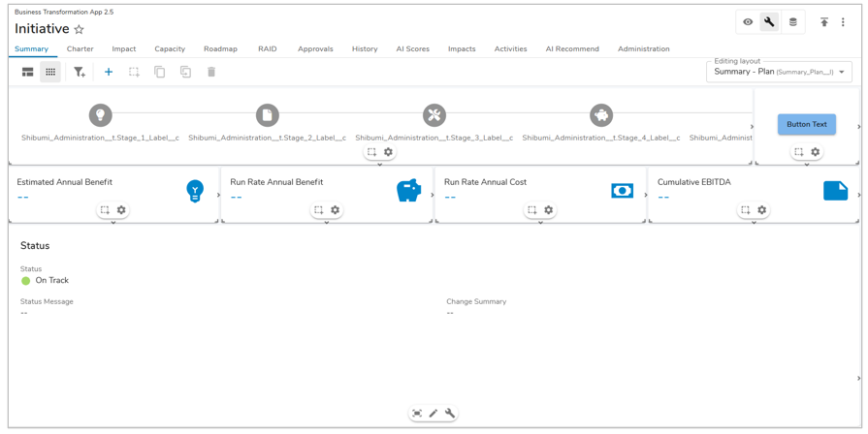Click the blue plus add icon

109,72
